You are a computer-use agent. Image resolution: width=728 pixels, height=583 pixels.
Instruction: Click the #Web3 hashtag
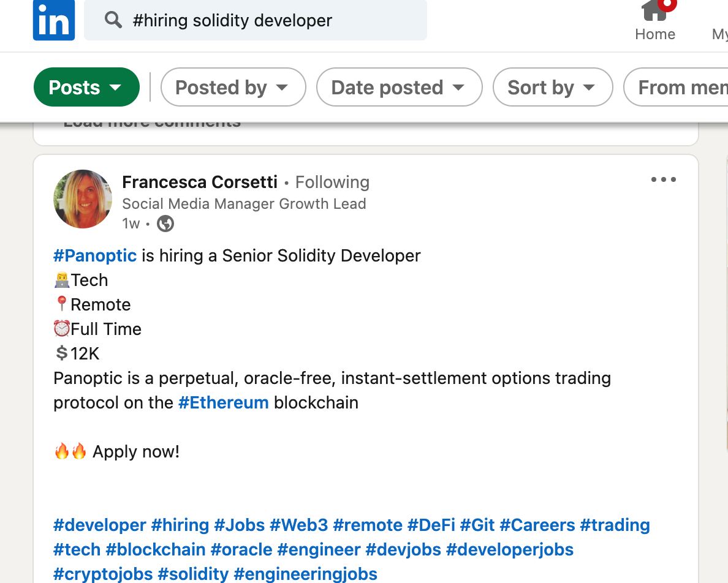click(298, 525)
